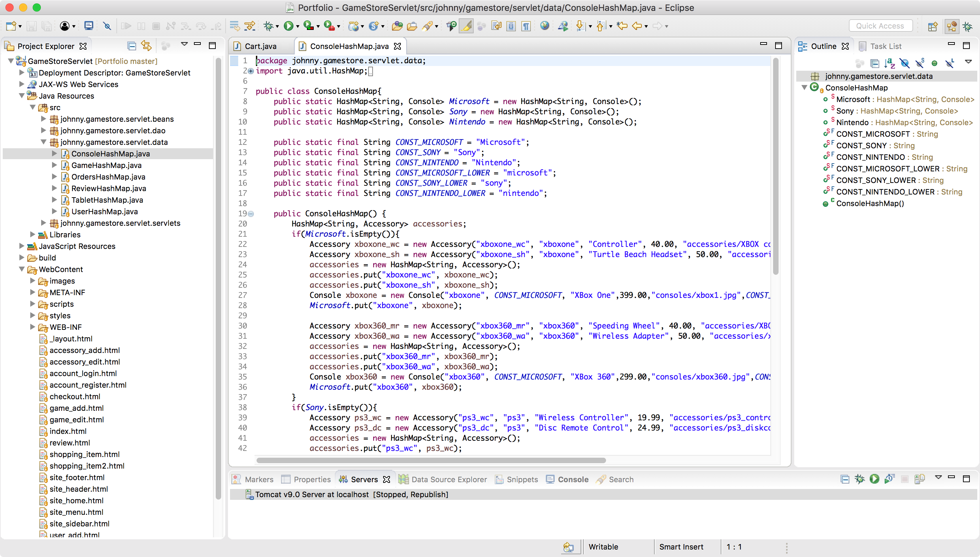The height and width of the screenshot is (557, 980).
Task: Expand the images folder
Action: [x=33, y=281]
